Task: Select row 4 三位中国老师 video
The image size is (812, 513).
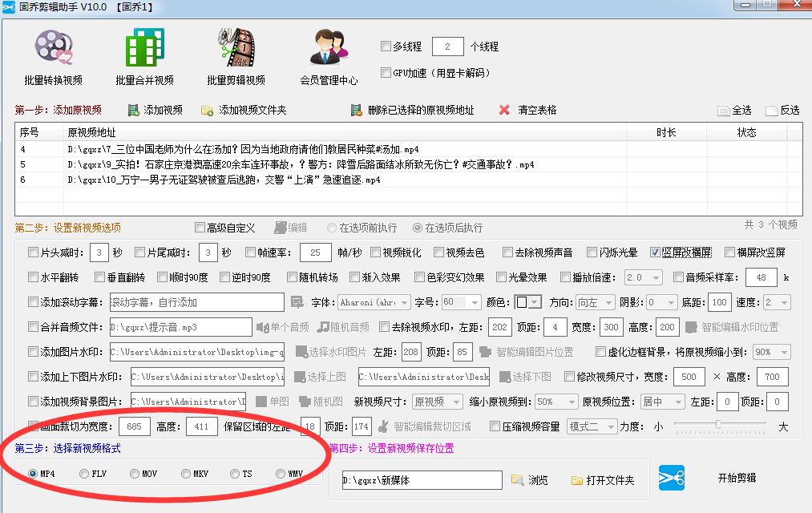Action: (x=409, y=150)
